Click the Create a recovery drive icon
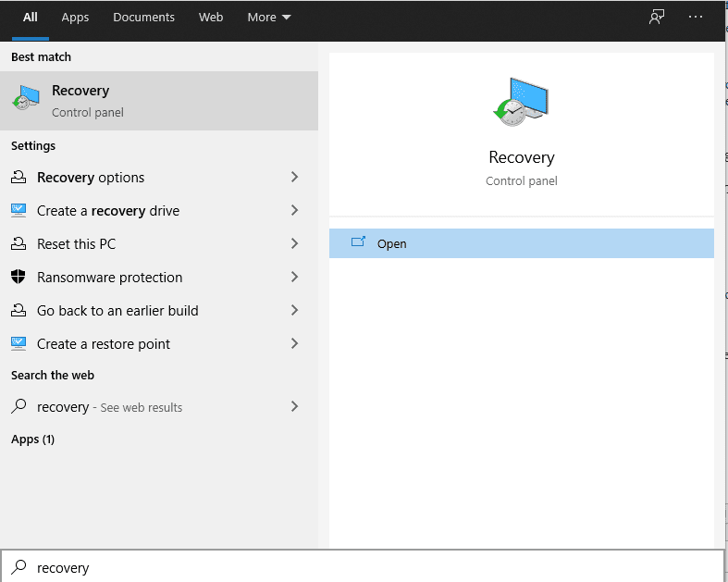The width and height of the screenshot is (728, 582). tap(19, 210)
